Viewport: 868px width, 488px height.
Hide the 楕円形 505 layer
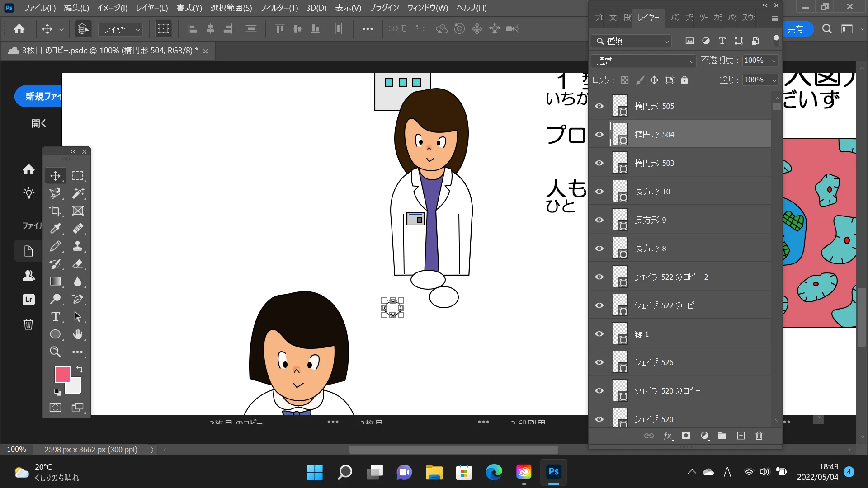(x=599, y=106)
